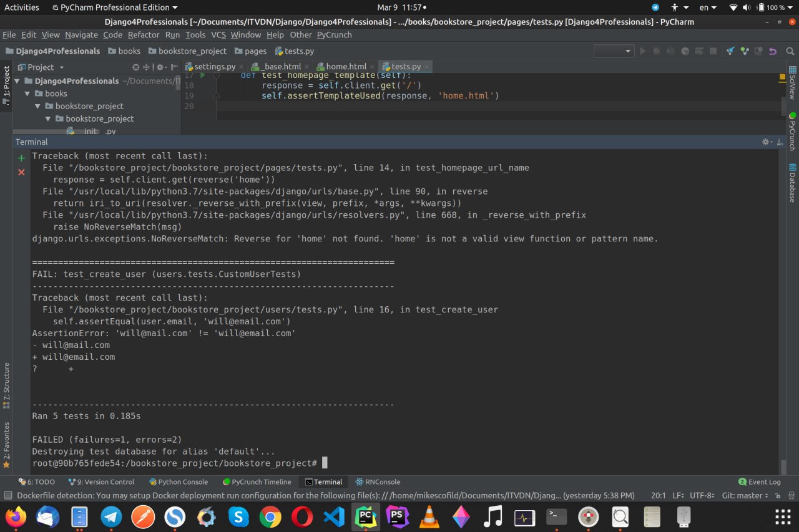Close the tests.py tab
The height and width of the screenshot is (532, 799).
tap(426, 67)
